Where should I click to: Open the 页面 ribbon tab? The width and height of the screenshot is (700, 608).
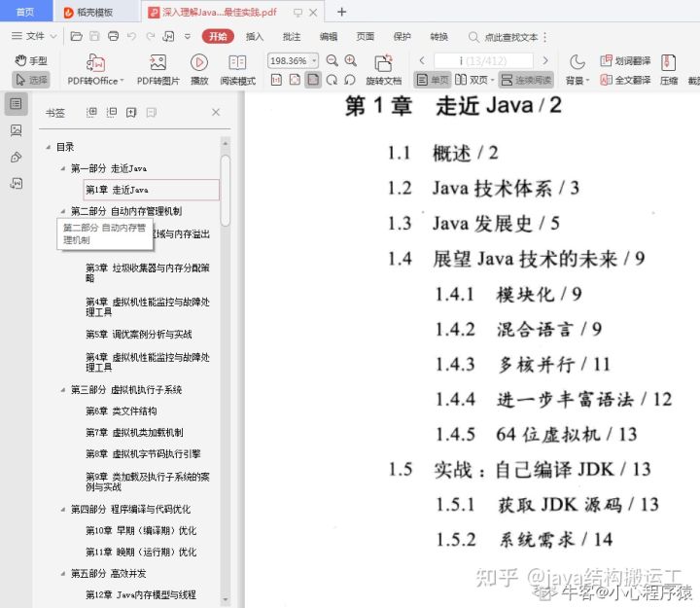[x=366, y=37]
